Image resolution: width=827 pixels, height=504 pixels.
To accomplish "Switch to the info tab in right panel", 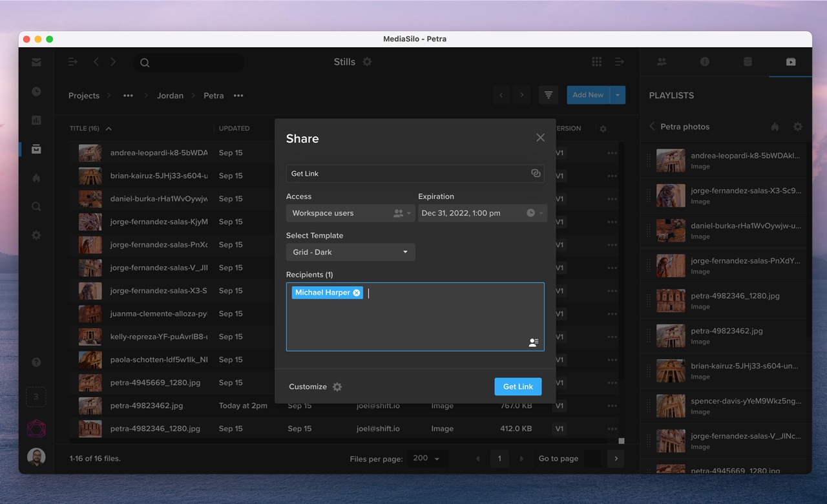I will click(704, 62).
